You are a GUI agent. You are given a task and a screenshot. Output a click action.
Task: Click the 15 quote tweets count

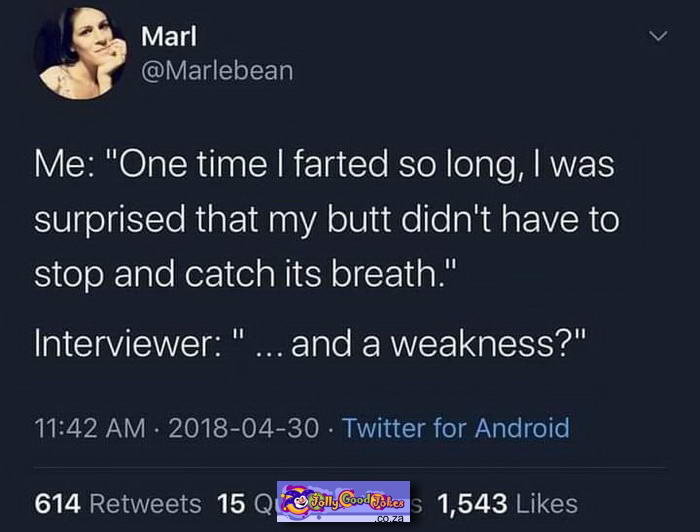point(231,503)
